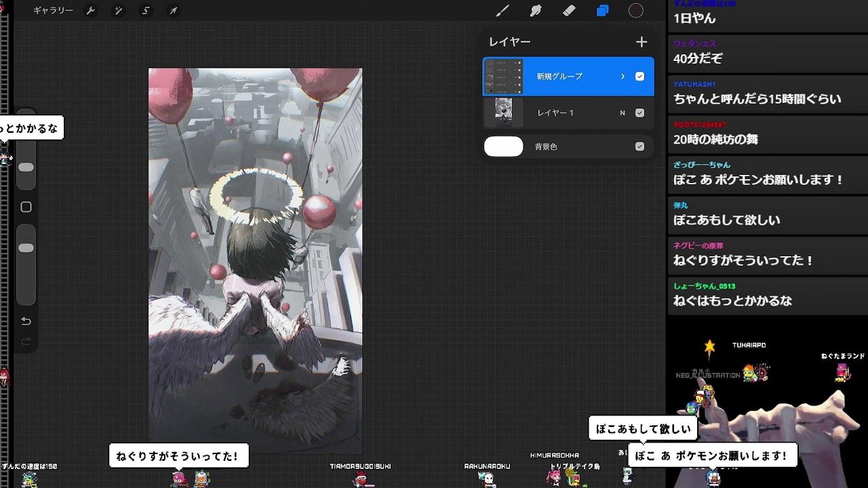Click the chat message 1日やん
The image size is (868, 488).
click(x=694, y=18)
